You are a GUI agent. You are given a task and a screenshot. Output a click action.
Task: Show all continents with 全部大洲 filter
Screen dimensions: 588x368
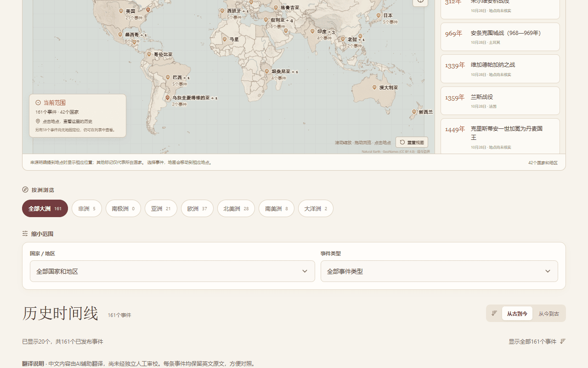click(x=45, y=208)
